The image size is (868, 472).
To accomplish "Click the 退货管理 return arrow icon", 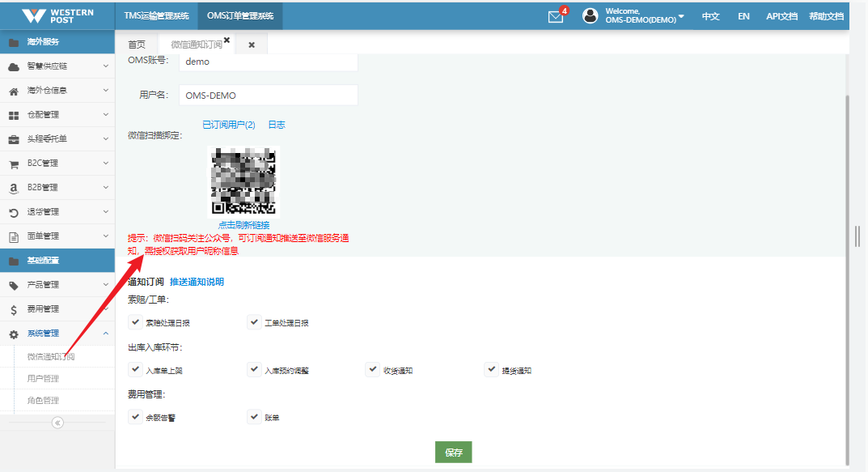I will point(14,212).
